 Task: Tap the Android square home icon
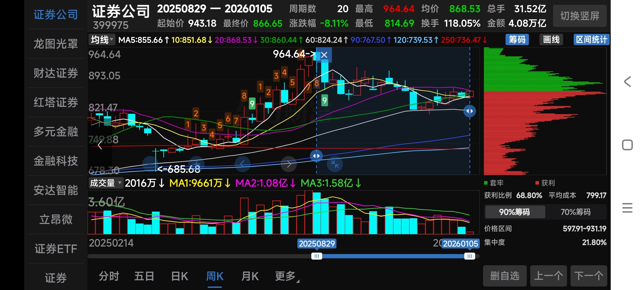[x=627, y=145]
